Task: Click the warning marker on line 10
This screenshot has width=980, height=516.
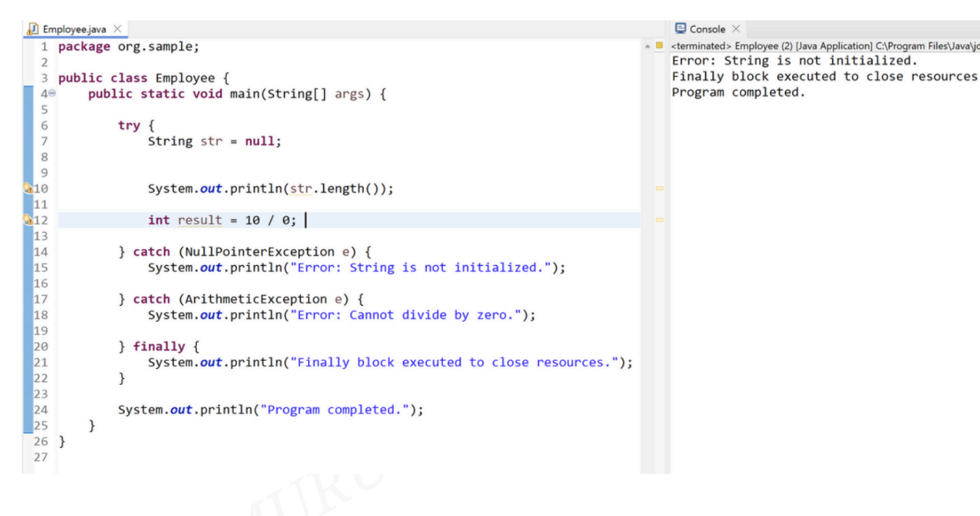Action: click(x=28, y=188)
